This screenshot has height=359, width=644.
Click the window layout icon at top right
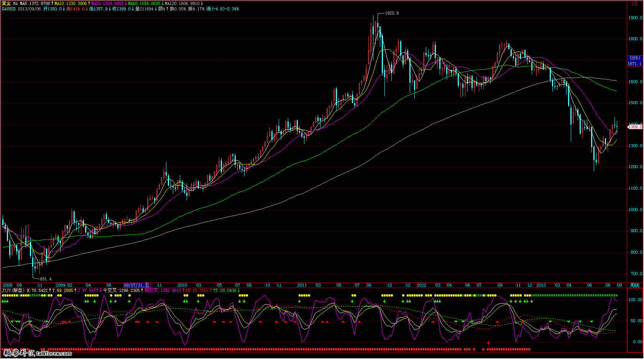point(635,3)
